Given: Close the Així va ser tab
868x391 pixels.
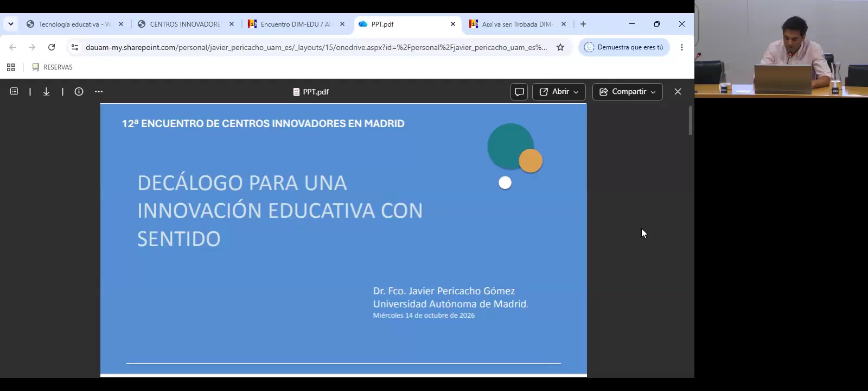Looking at the screenshot, I should pyautogui.click(x=564, y=24).
